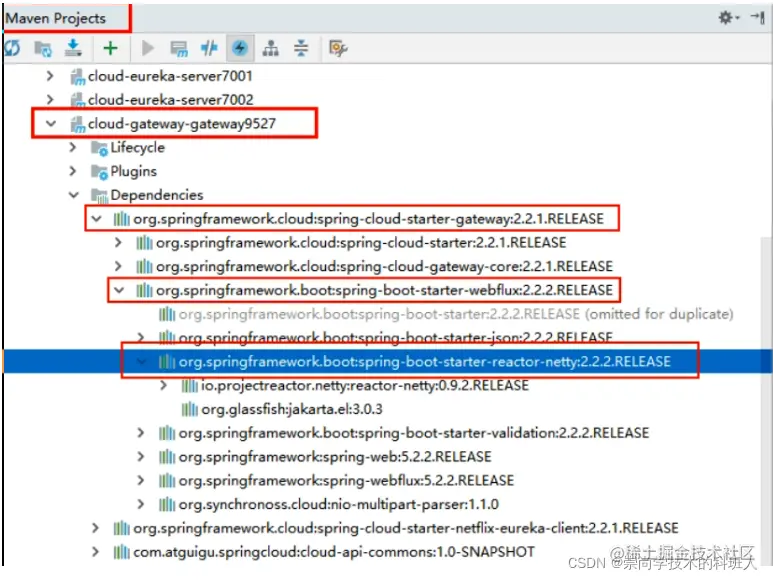Viewport: 773px width, 580px height.
Task: Select the Plugins folder
Action: tap(134, 171)
